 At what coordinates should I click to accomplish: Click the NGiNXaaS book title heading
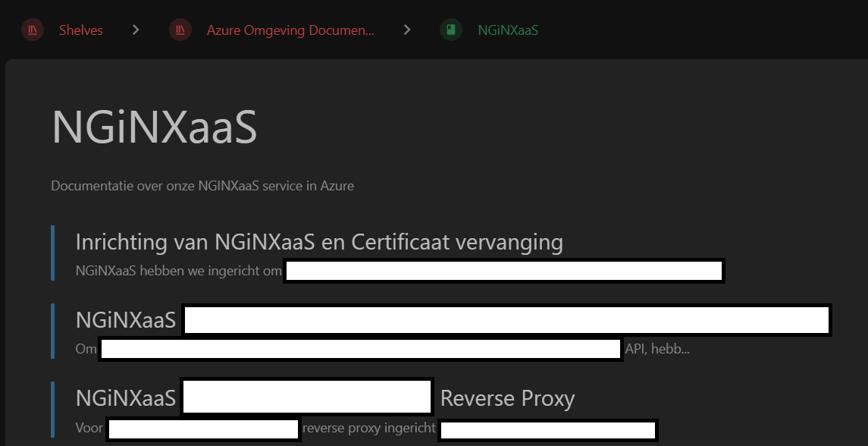point(154,127)
